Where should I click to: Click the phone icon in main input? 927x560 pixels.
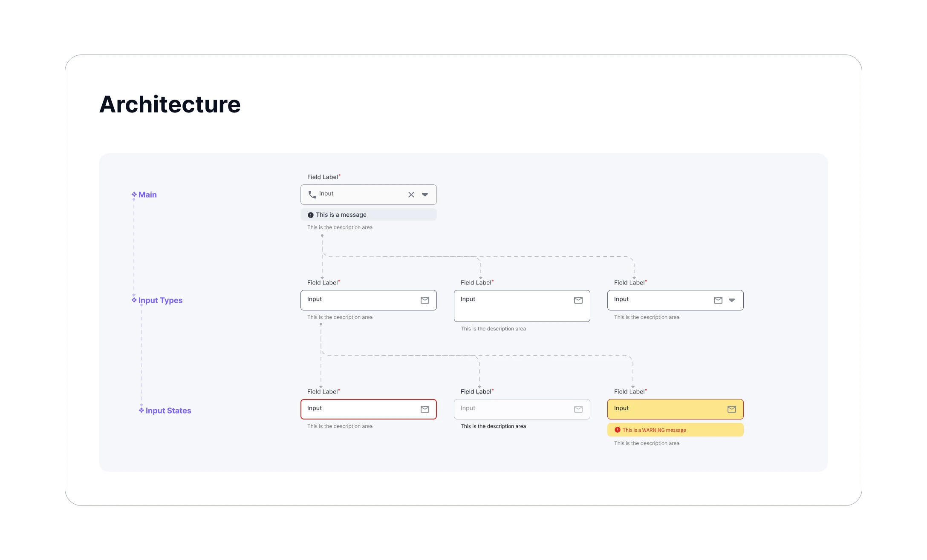pos(312,195)
